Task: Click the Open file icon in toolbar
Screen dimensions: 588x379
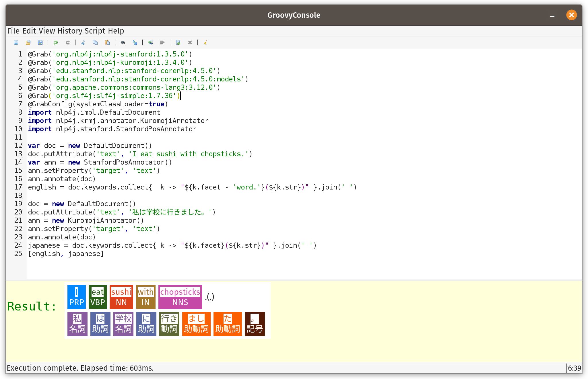Action: click(x=28, y=42)
